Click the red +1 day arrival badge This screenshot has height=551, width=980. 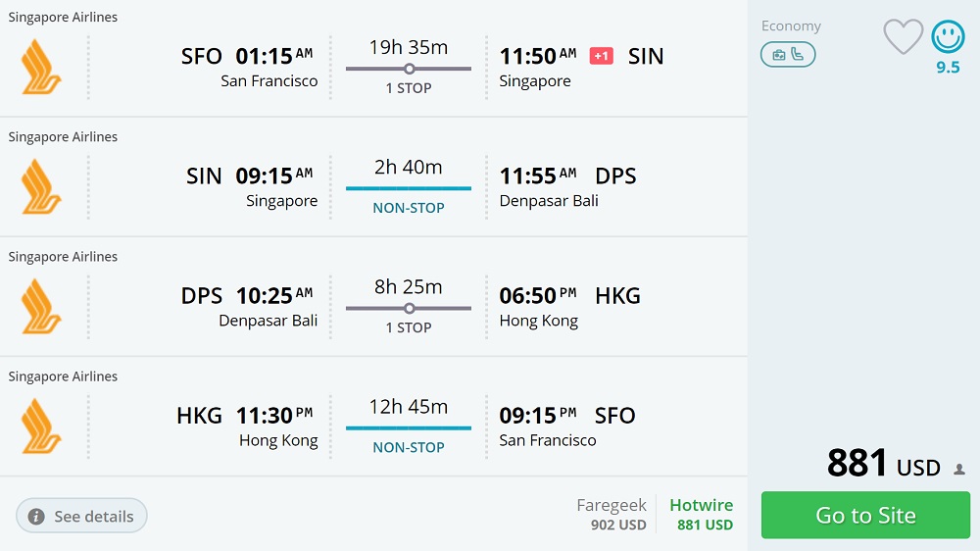pyautogui.click(x=601, y=57)
